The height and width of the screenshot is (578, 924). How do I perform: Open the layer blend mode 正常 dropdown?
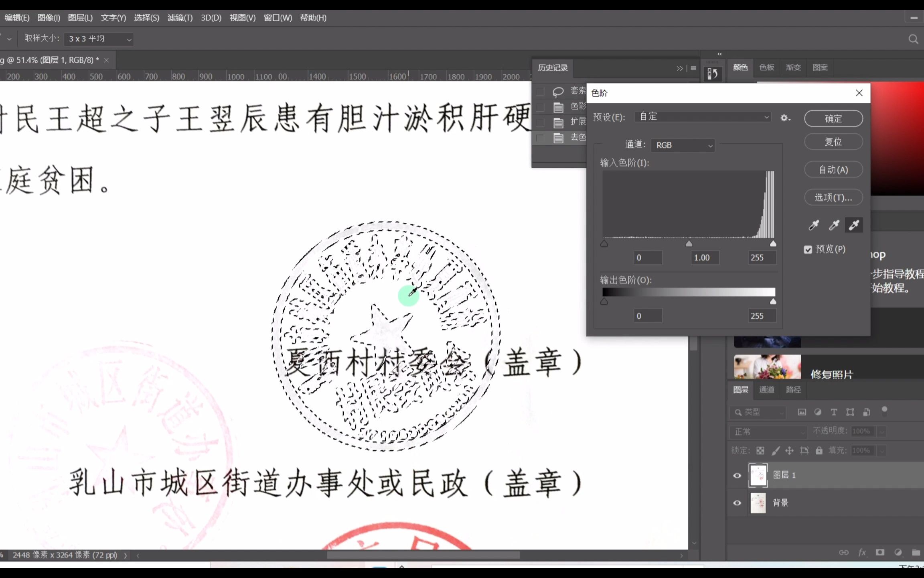[x=768, y=432]
